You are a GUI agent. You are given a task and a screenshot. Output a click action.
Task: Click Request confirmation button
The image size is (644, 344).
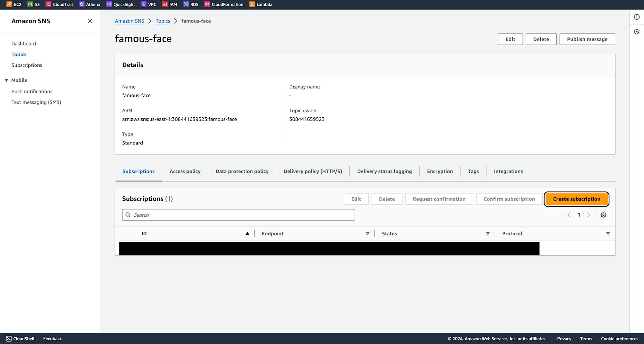pos(439,199)
